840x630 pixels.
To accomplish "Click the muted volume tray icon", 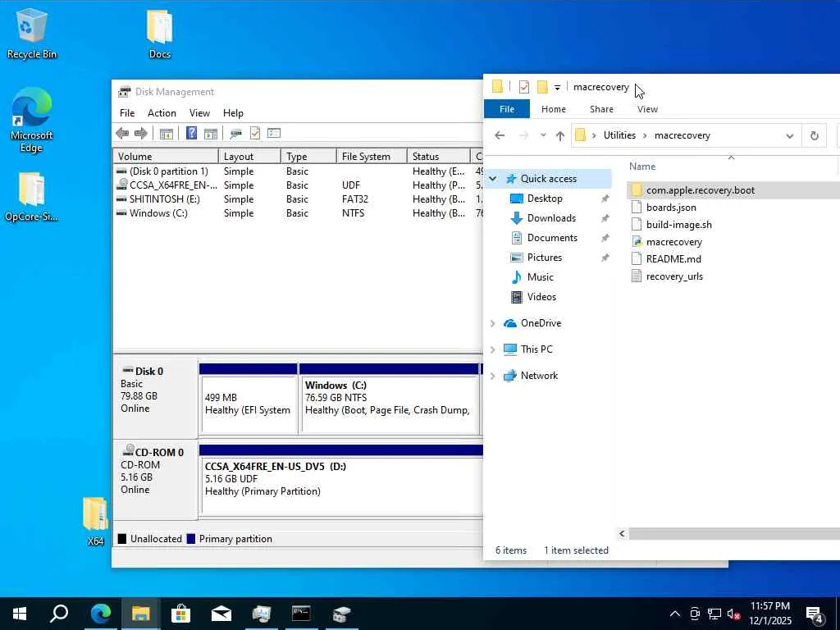I will pos(733,614).
